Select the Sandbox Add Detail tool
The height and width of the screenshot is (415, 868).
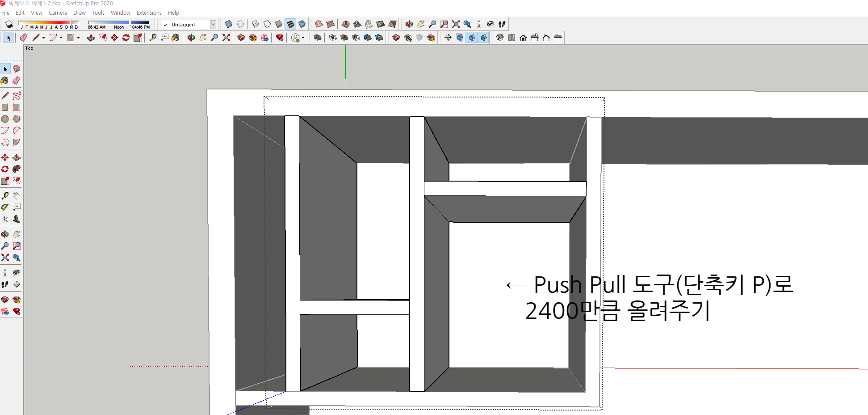click(381, 24)
